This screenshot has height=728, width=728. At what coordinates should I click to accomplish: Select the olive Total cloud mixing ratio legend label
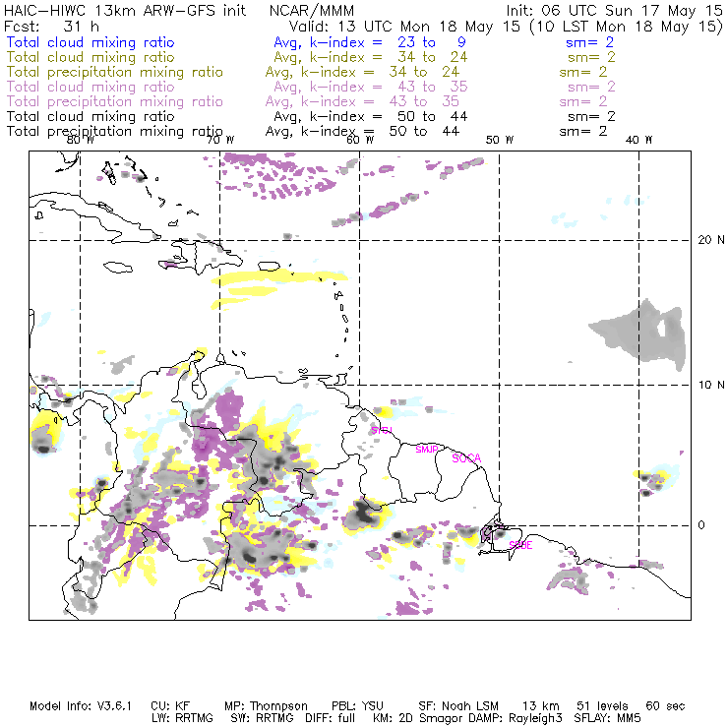(91, 57)
